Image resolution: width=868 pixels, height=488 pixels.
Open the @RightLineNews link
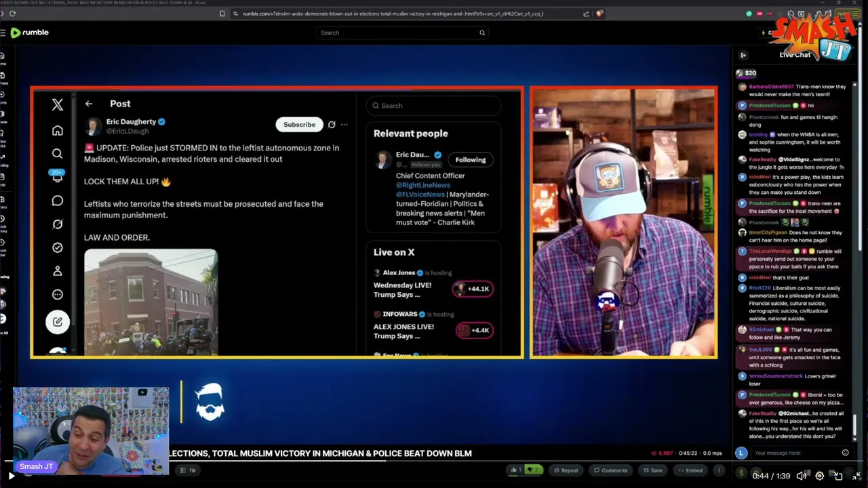[423, 185]
